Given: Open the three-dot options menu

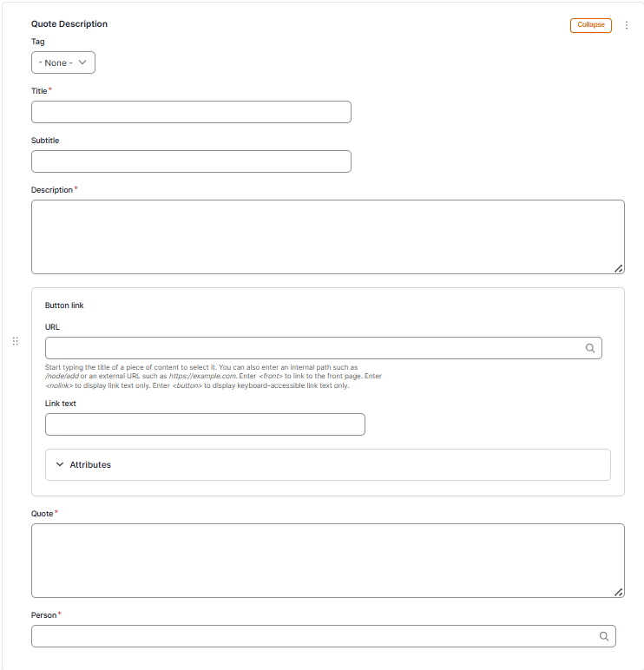Looking at the screenshot, I should [x=627, y=25].
